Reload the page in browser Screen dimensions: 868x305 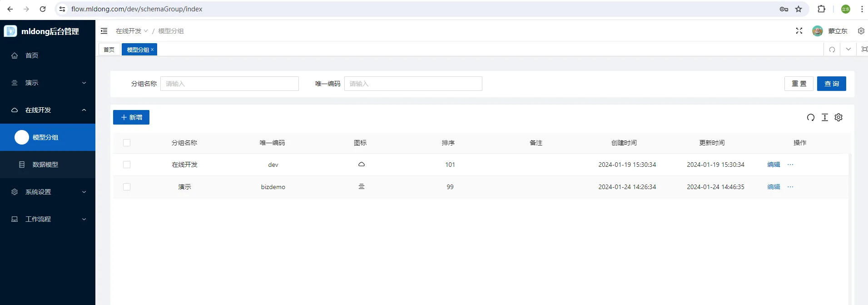43,9
